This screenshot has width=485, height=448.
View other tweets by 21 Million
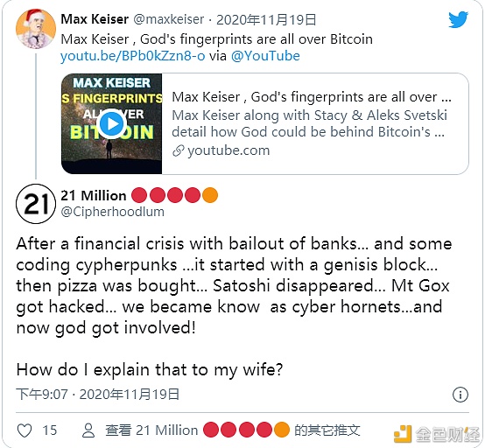coord(233,430)
